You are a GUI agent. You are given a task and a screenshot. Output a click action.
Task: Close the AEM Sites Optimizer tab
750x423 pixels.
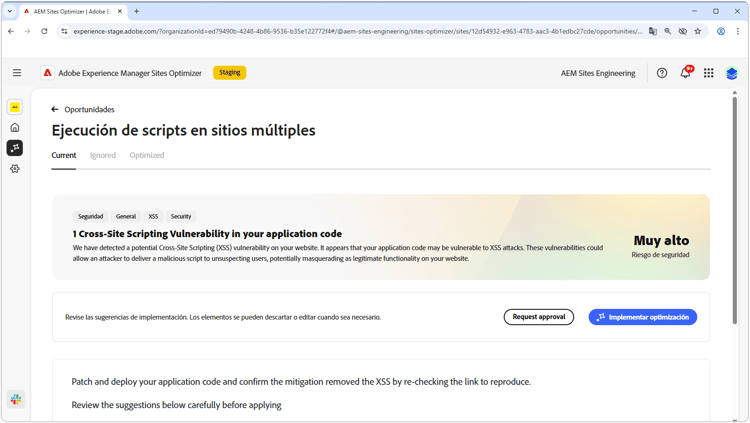120,11
